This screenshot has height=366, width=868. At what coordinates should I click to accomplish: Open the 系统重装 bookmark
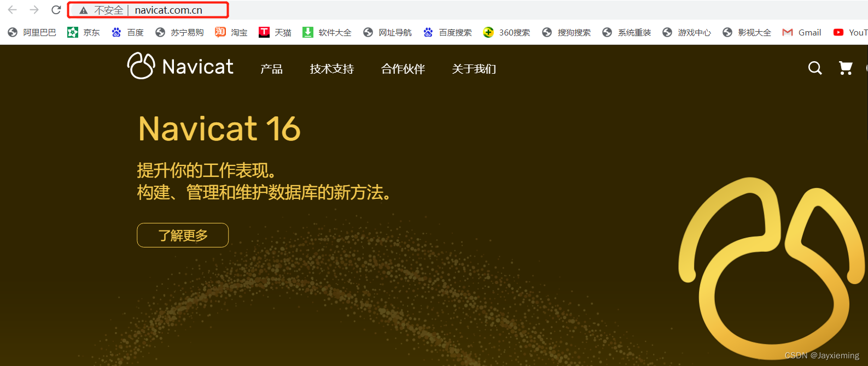[x=626, y=33]
